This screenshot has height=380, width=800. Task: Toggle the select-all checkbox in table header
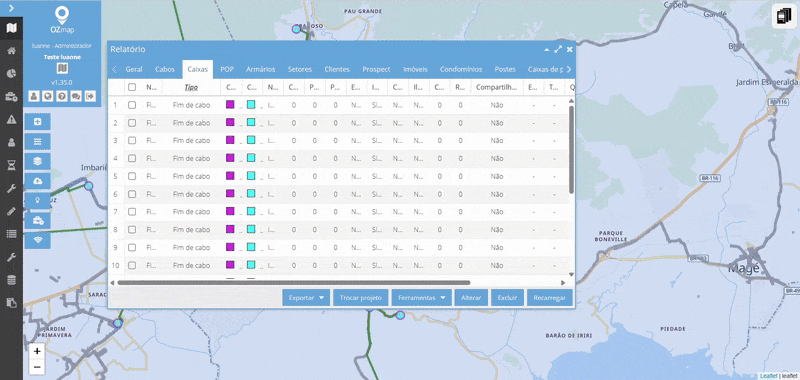pyautogui.click(x=132, y=87)
